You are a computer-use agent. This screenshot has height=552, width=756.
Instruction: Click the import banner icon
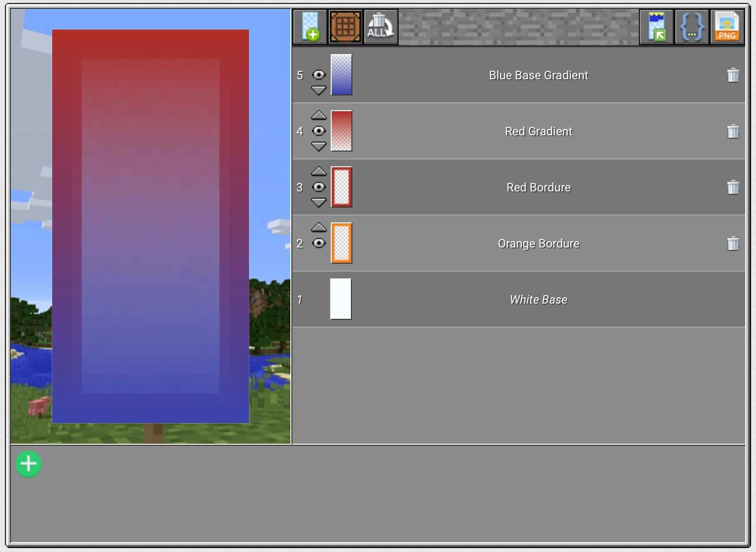657,27
